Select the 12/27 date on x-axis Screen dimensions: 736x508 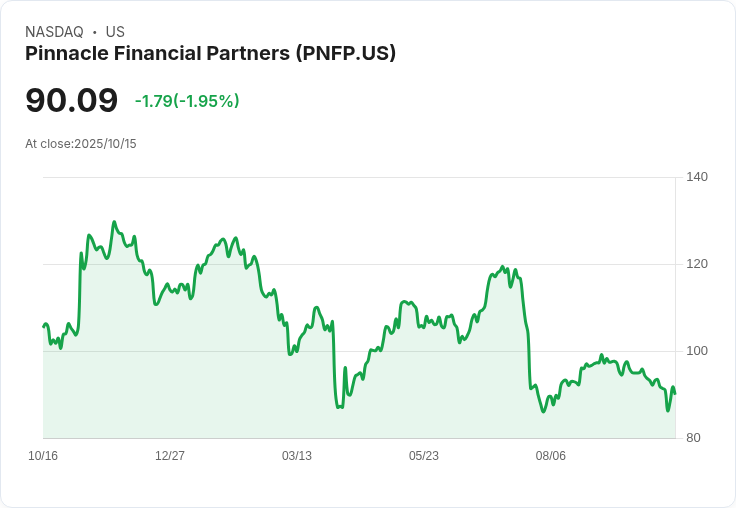pyautogui.click(x=170, y=456)
